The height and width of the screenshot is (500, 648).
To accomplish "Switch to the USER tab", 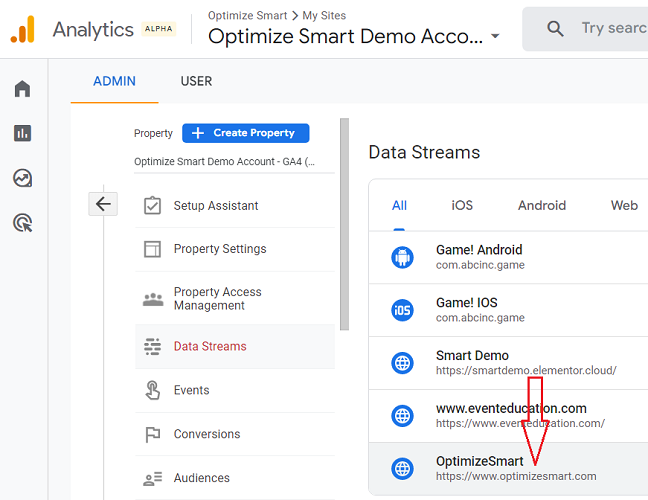I will pos(196,81).
